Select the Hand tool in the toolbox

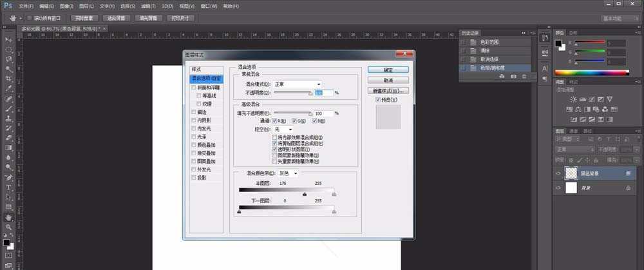(9, 217)
